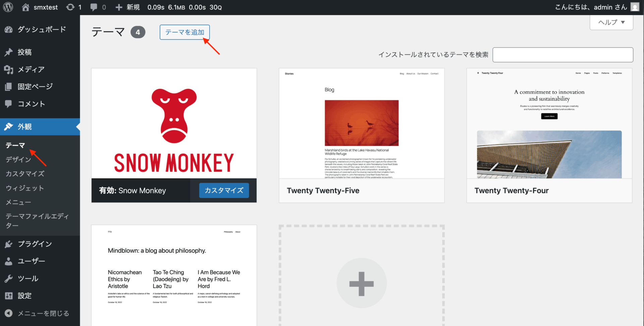
Task: Click the 設定 settings icon
Action: coord(9,296)
